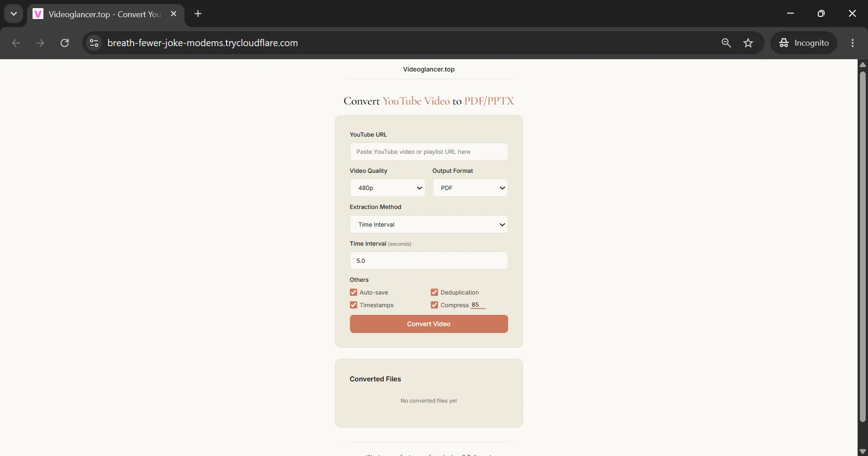
Task: Focus the YouTube URL input field
Action: pos(429,152)
